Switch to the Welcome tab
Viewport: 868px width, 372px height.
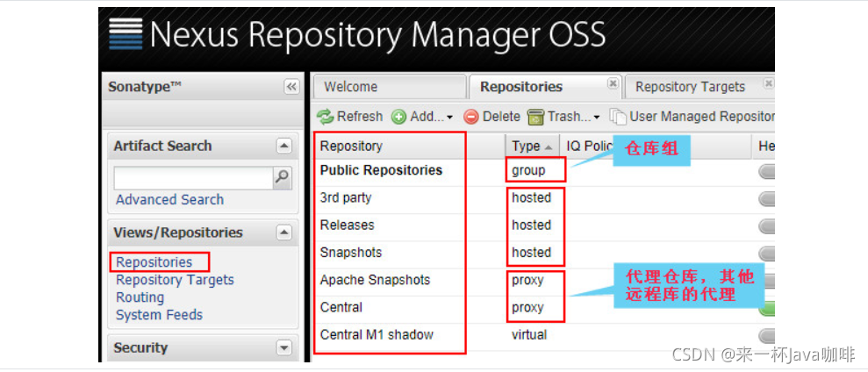(x=390, y=87)
